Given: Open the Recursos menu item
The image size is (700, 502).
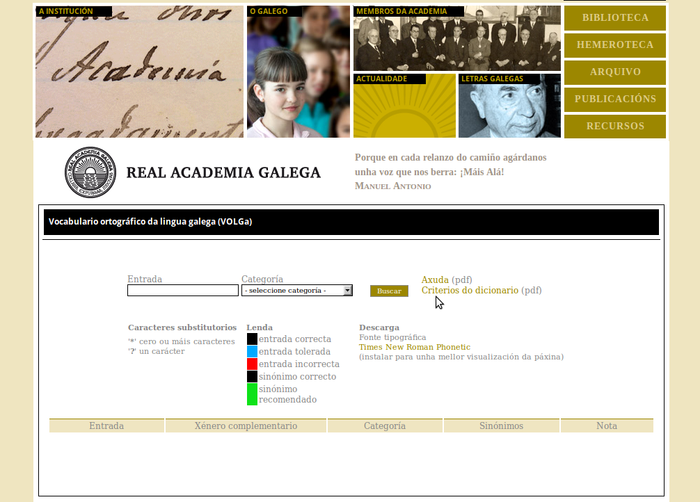Looking at the screenshot, I should pos(615,126).
